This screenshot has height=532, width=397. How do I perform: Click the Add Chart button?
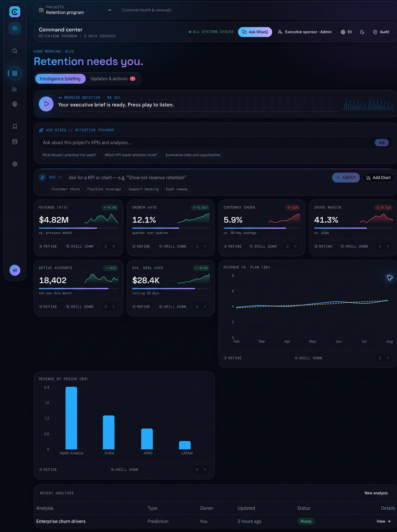pyautogui.click(x=378, y=177)
